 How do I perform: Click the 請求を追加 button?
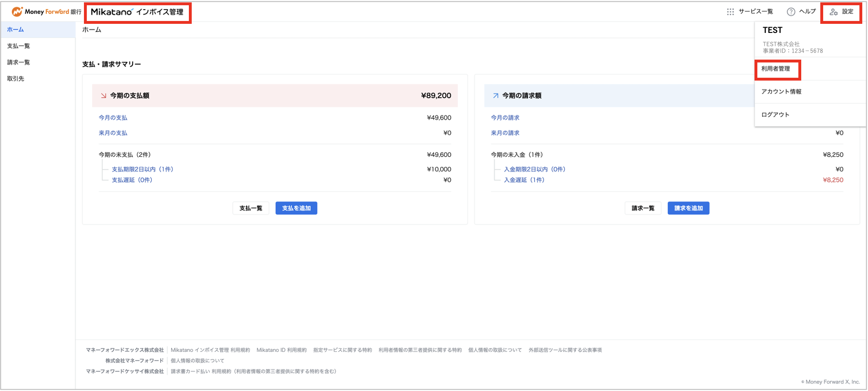688,208
